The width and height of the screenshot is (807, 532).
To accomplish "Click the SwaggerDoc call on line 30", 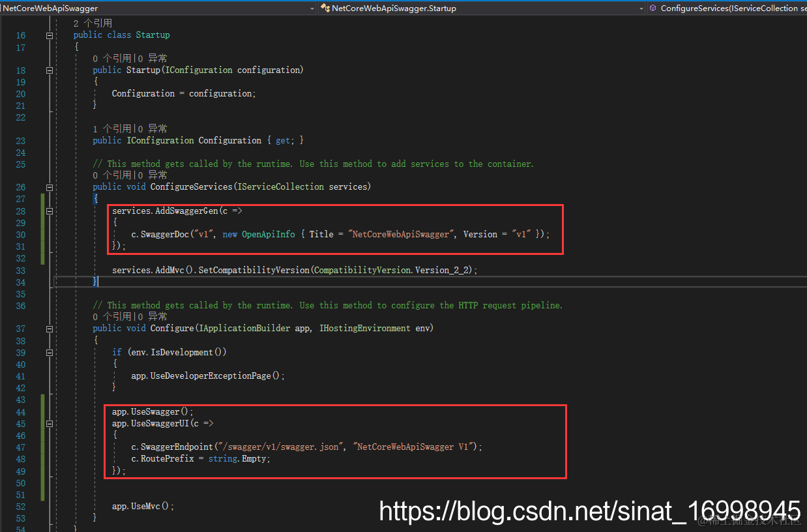I will (164, 235).
